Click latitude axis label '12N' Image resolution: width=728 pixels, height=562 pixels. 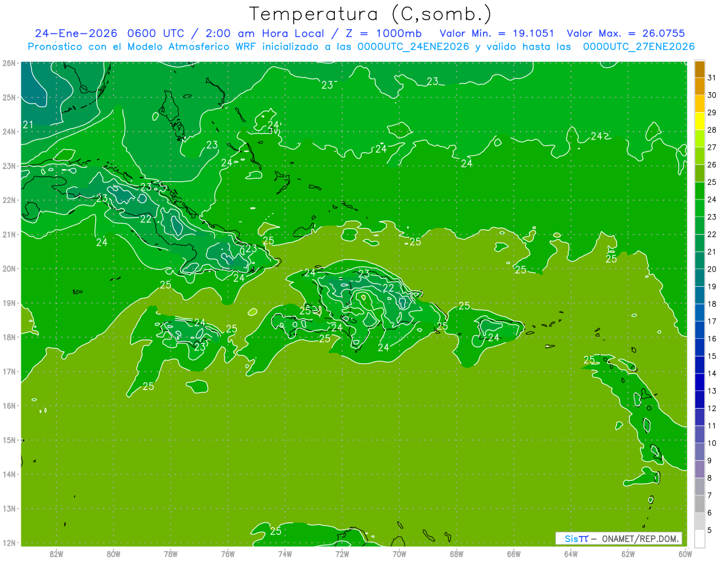(x=8, y=543)
